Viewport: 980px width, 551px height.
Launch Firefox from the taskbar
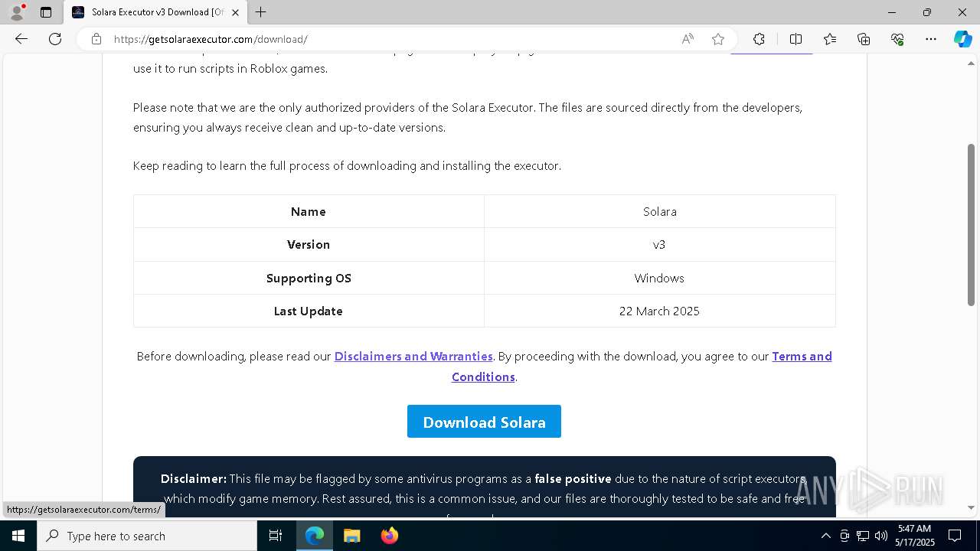[x=389, y=536]
